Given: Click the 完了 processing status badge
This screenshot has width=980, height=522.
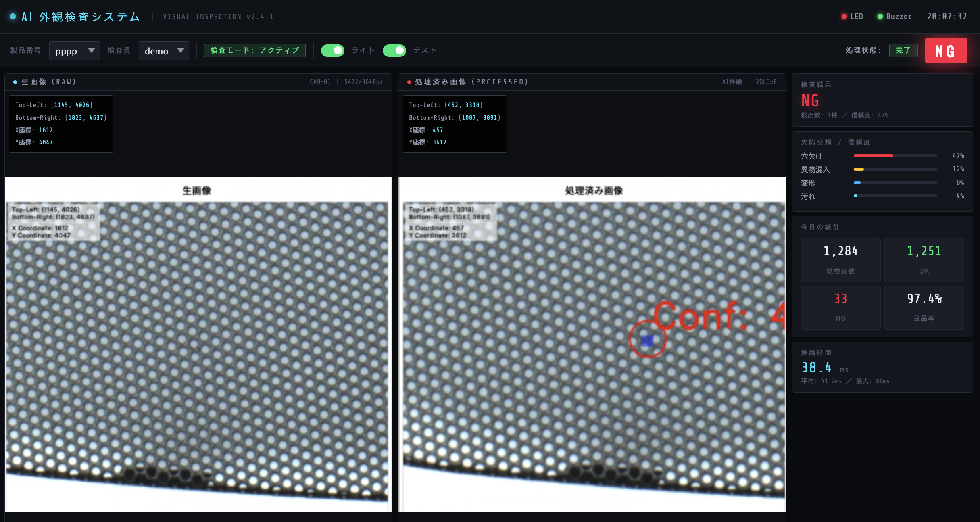Looking at the screenshot, I should pos(903,51).
